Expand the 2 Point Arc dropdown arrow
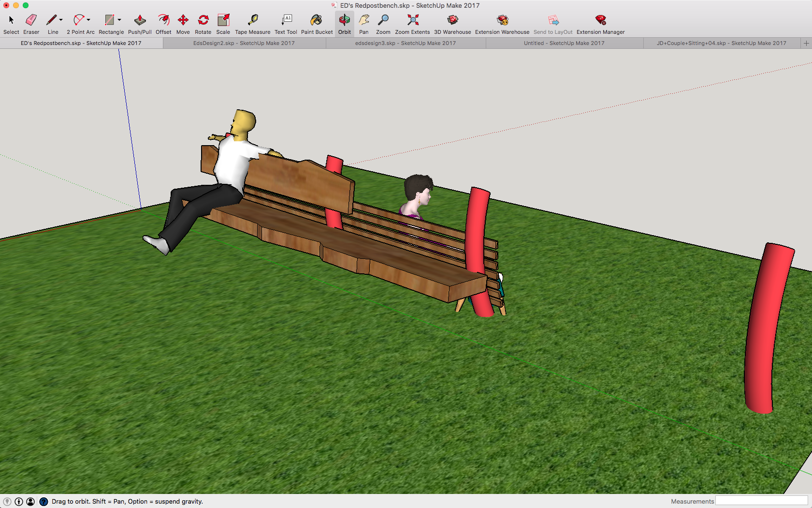The image size is (812, 508). (x=88, y=20)
